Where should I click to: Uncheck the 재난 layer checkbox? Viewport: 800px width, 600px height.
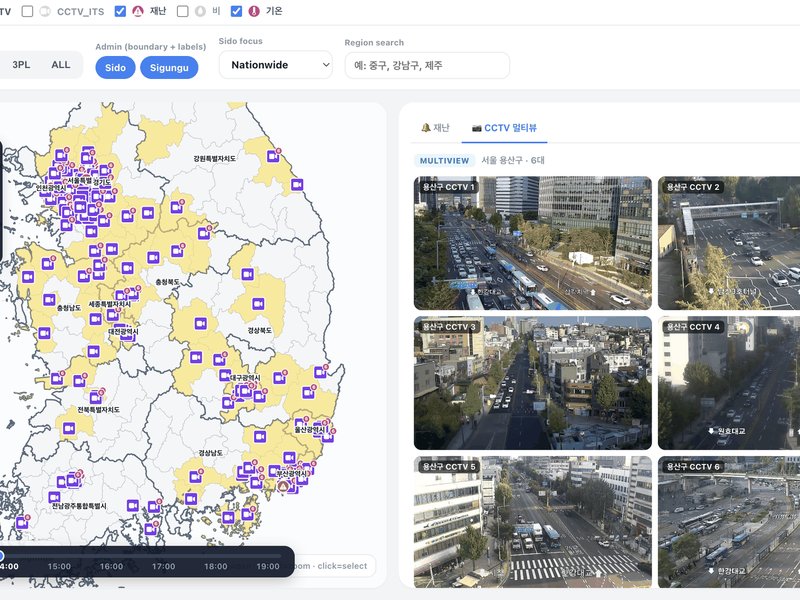120,11
